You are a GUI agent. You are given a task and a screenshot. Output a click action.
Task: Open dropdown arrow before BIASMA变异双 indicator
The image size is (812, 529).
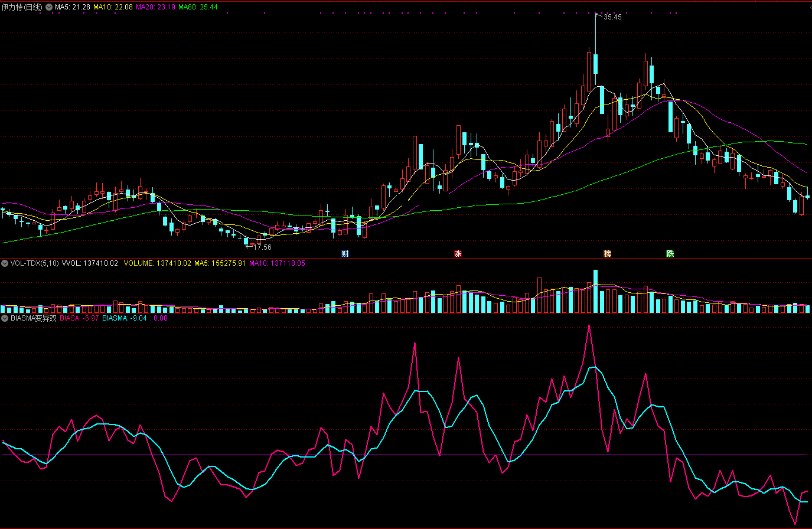[5, 318]
